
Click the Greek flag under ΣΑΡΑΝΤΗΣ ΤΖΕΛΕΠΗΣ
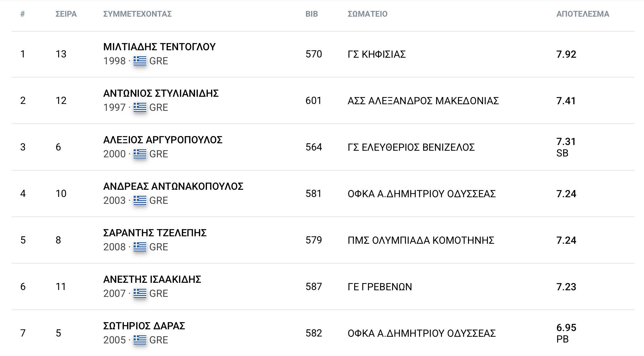[x=140, y=247]
